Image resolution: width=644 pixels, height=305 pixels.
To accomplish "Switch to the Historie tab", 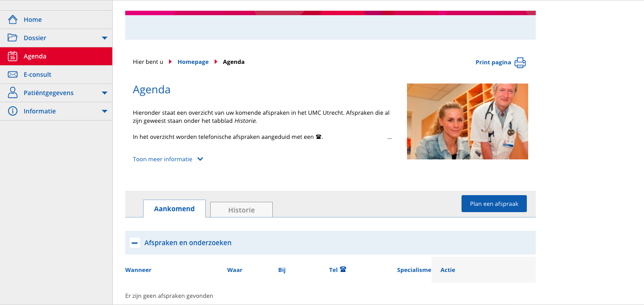I will click(x=241, y=210).
